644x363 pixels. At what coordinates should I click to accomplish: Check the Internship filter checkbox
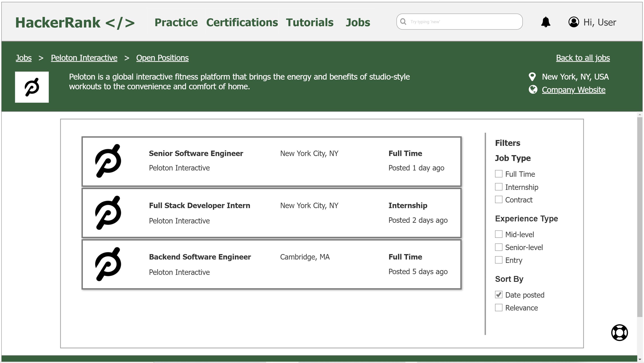click(x=498, y=186)
